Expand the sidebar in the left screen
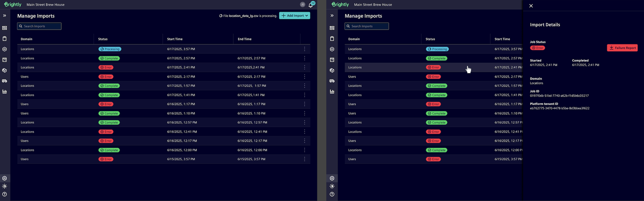The width and height of the screenshot is (644, 201). coord(4,16)
